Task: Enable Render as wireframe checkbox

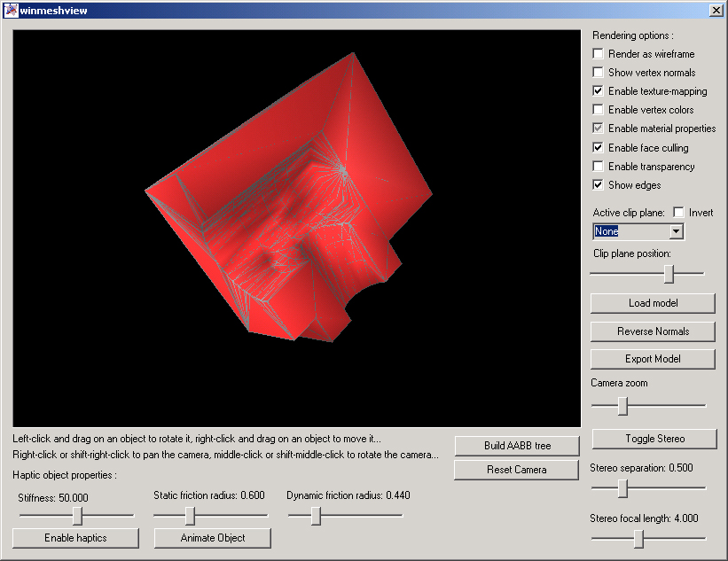Action: pos(599,54)
